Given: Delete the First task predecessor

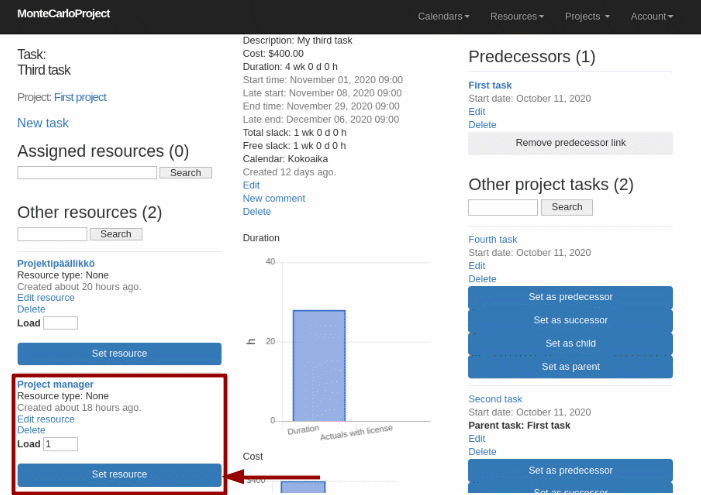Looking at the screenshot, I should coord(482,125).
